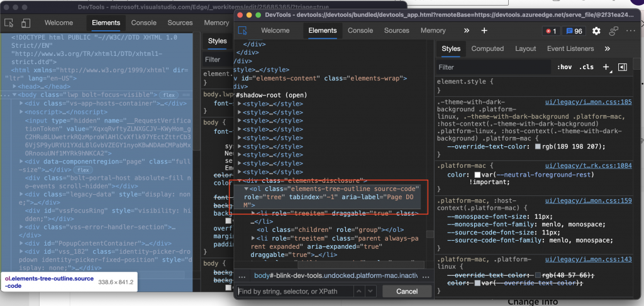This screenshot has width=644, height=306.
Task: Open DevTools settings gear
Action: coord(596,31)
